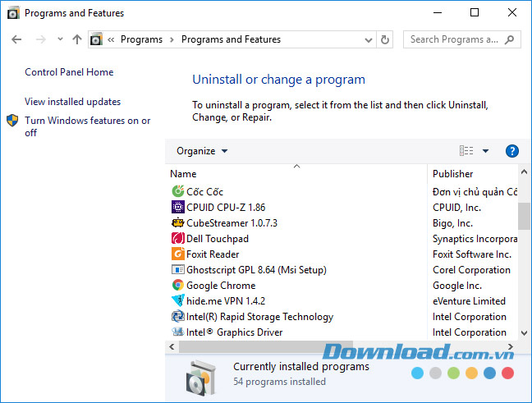Click the Dell Touchpad icon
Screen dimensions: 532x403
tap(178, 238)
